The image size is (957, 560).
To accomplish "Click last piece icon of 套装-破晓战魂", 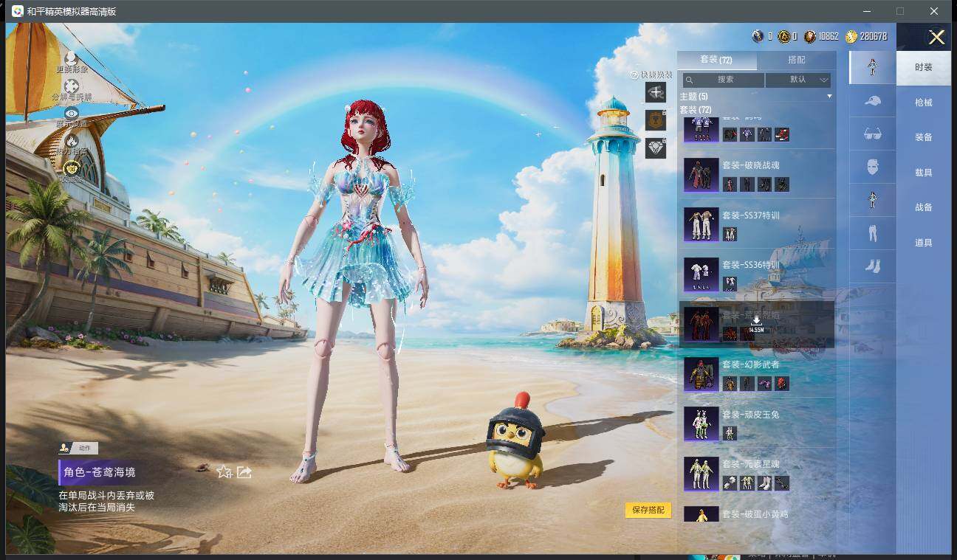I will (782, 184).
